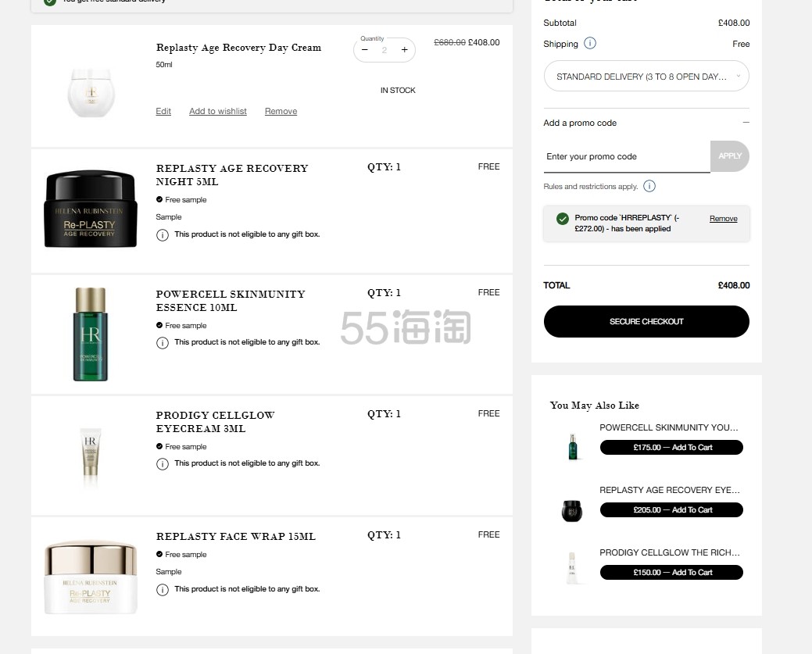Viewport: 812px width, 654px height.
Task: Focus the Enter your promo code field
Action: click(627, 156)
